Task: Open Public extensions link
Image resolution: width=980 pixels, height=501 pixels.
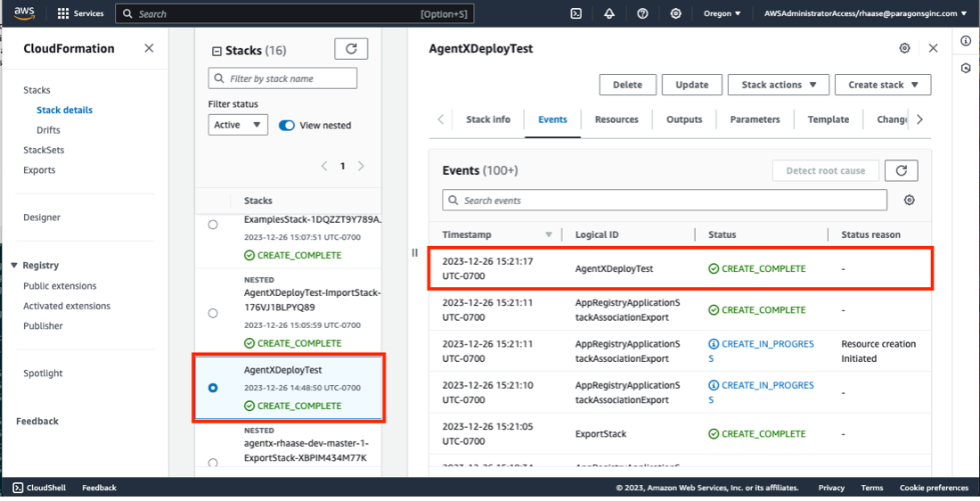Action: [x=60, y=286]
